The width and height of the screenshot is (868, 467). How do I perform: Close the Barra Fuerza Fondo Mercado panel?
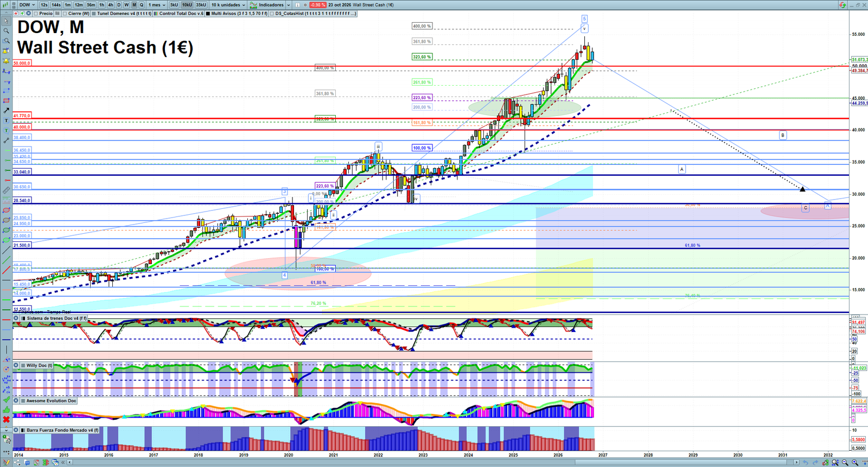click(16, 430)
